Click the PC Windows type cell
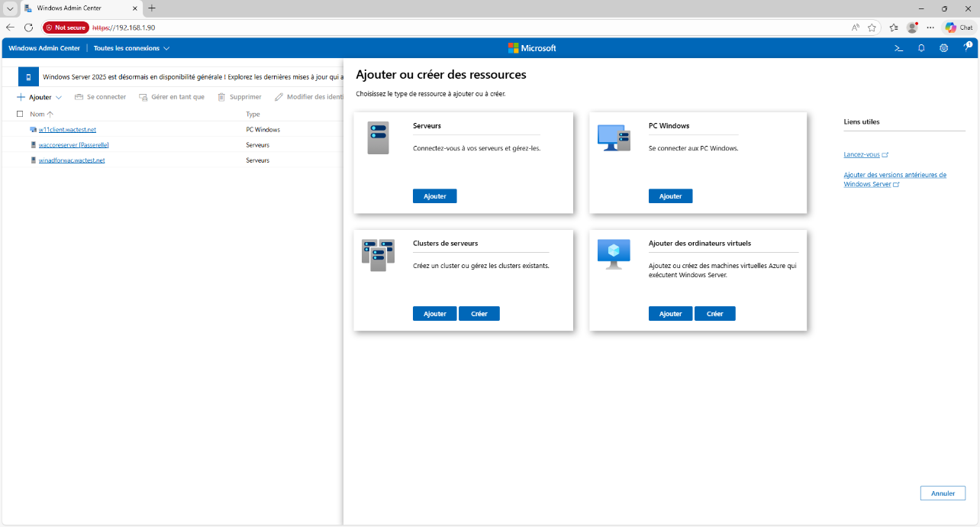This screenshot has height=527, width=980. [263, 130]
